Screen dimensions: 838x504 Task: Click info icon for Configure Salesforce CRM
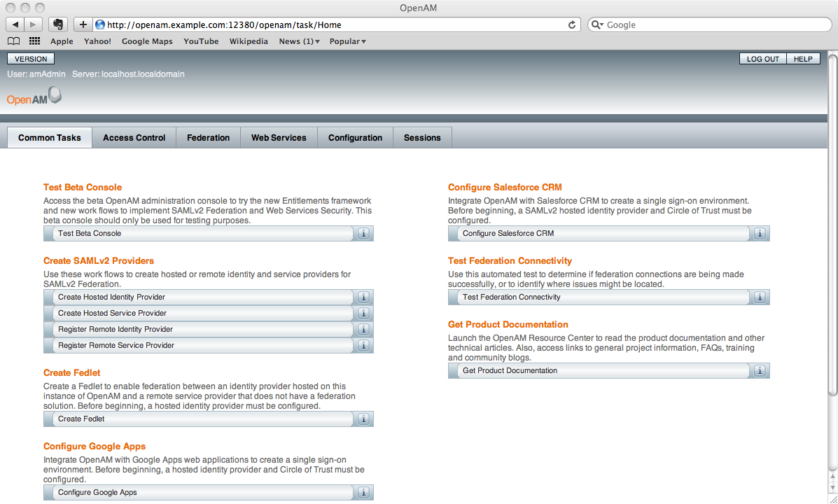click(x=760, y=234)
